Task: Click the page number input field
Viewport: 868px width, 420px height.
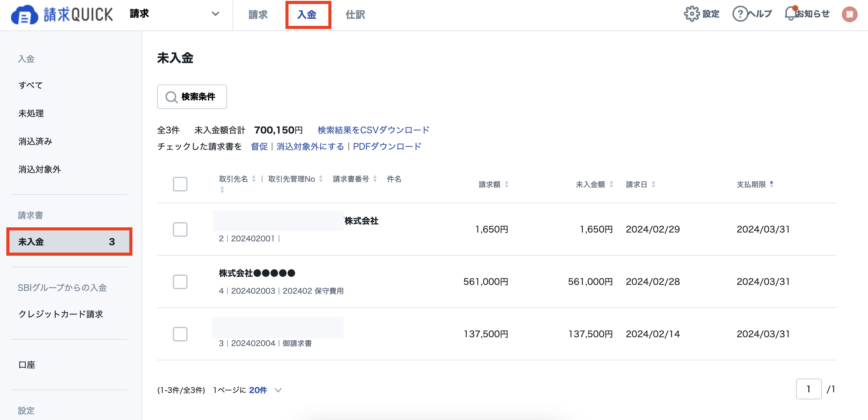Action: pos(809,389)
